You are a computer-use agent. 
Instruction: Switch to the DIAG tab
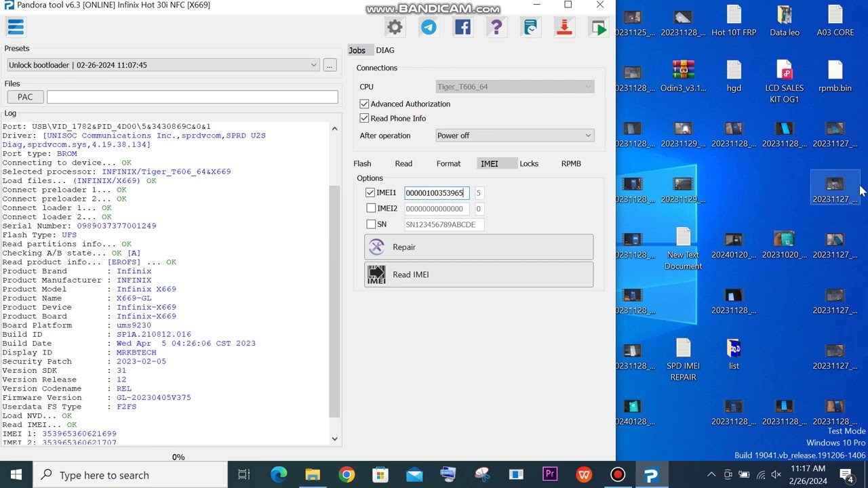385,50
